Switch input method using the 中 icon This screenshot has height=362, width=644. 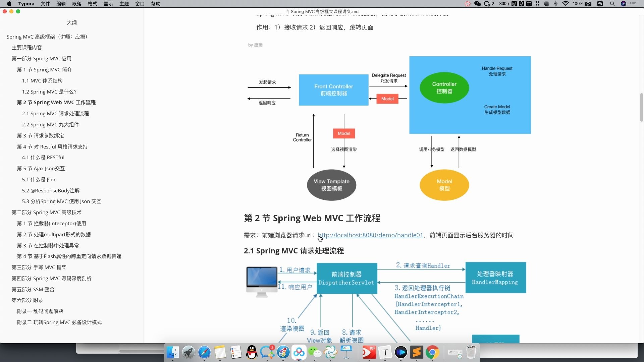pyautogui.click(x=529, y=4)
